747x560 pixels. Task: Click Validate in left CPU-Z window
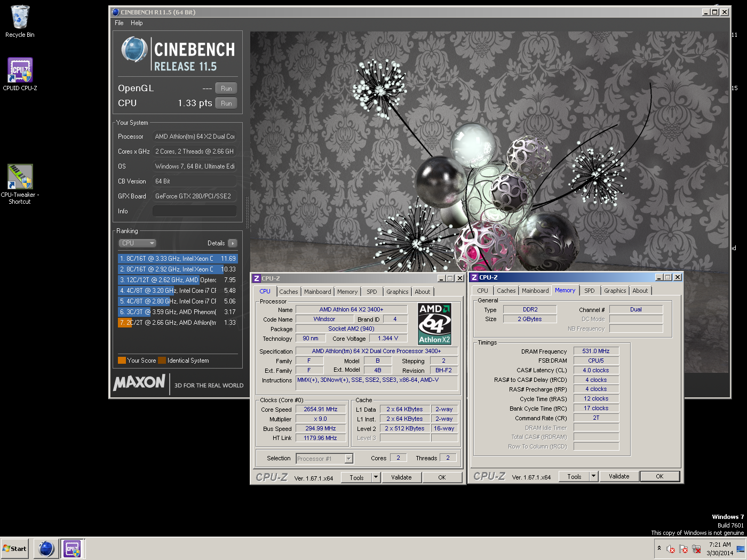[401, 478]
